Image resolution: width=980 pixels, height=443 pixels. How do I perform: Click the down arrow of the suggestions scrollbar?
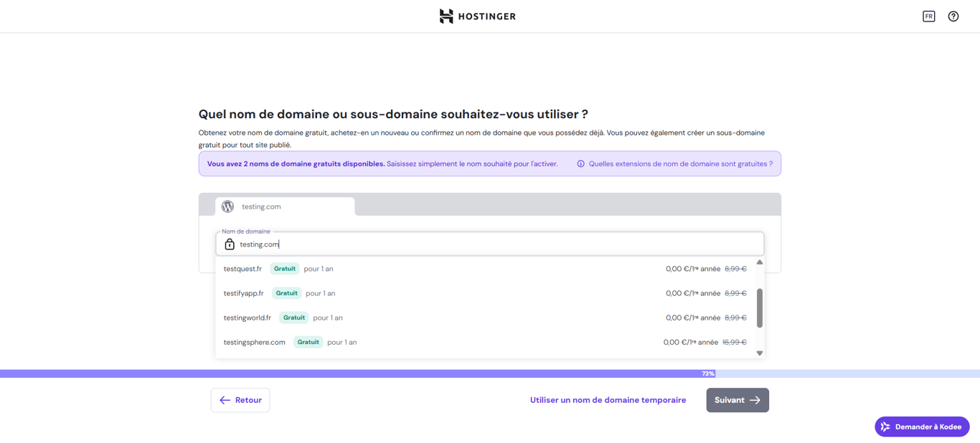[x=759, y=353]
